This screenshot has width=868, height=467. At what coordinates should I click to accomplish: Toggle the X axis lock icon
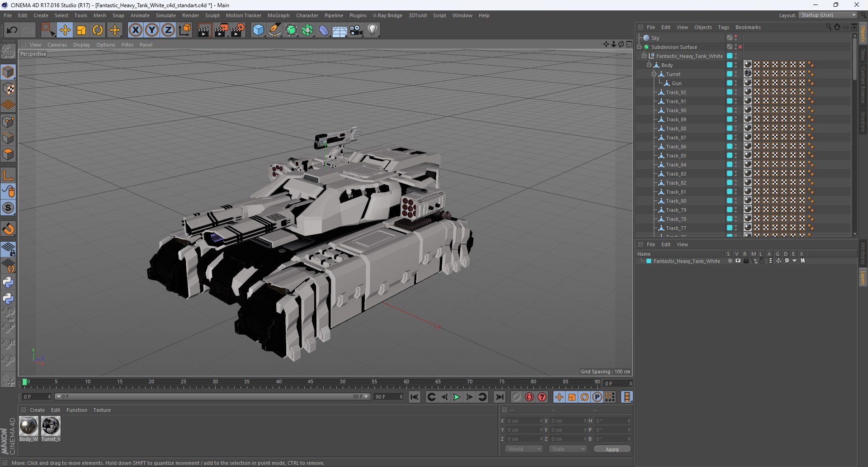tap(135, 30)
